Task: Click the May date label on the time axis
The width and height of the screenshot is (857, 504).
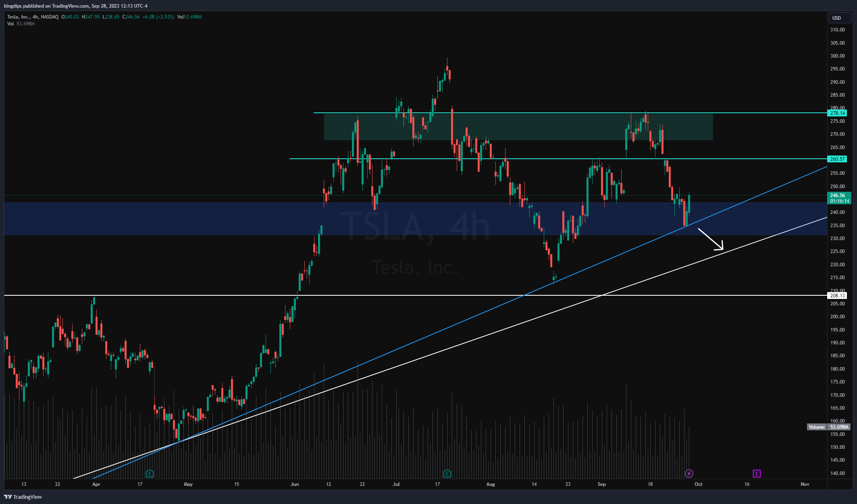Action: click(188, 484)
